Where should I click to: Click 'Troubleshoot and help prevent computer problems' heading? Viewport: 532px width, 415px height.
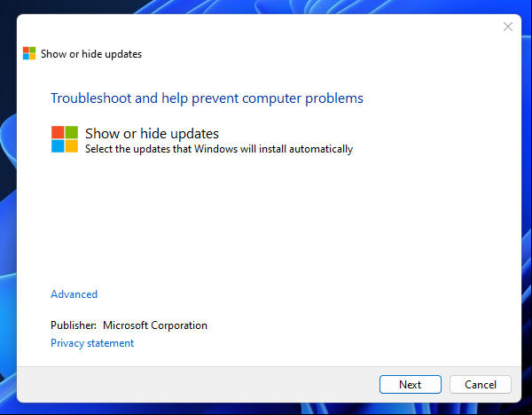(207, 98)
